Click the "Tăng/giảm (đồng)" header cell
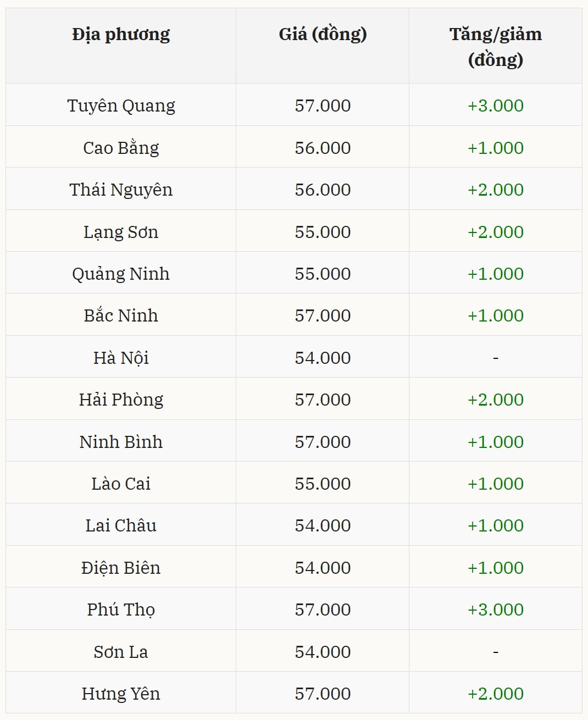Image resolution: width=588 pixels, height=720 pixels. coord(495,47)
